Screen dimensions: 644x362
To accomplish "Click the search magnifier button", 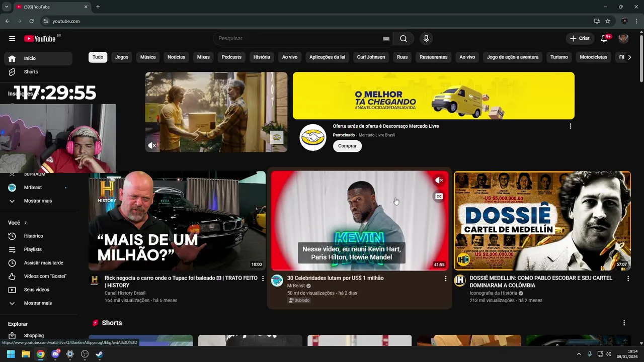I will coord(404,39).
